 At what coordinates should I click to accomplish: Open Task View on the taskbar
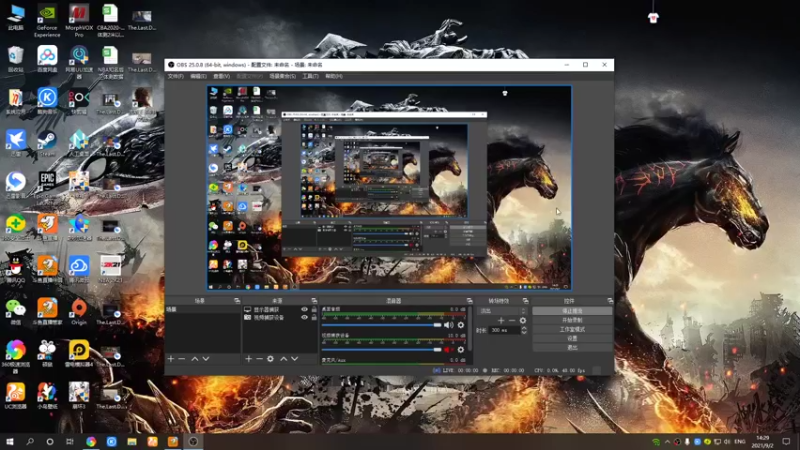(x=70, y=441)
